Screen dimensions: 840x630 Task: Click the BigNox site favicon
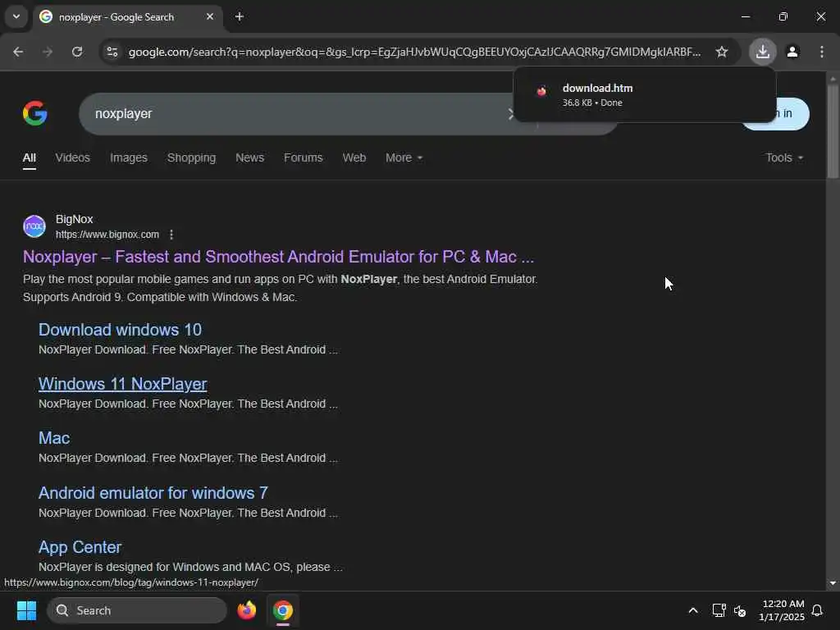pos(34,226)
